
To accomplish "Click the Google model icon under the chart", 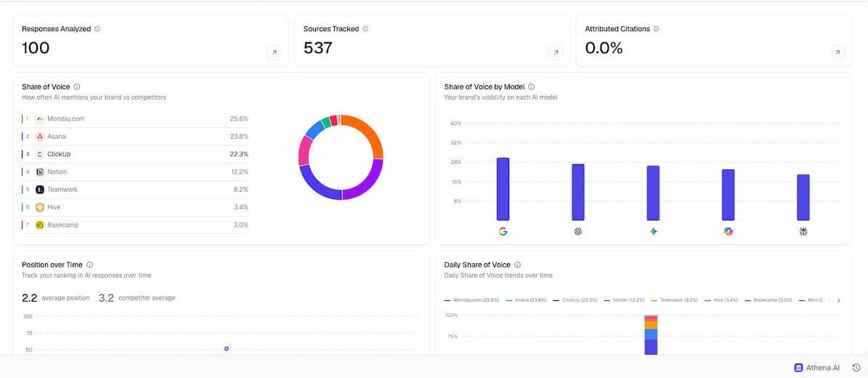I will point(503,232).
